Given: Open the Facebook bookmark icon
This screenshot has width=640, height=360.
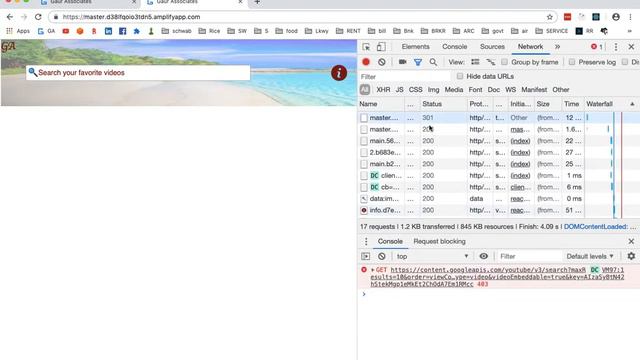Looking at the screenshot, I should pos(122,31).
